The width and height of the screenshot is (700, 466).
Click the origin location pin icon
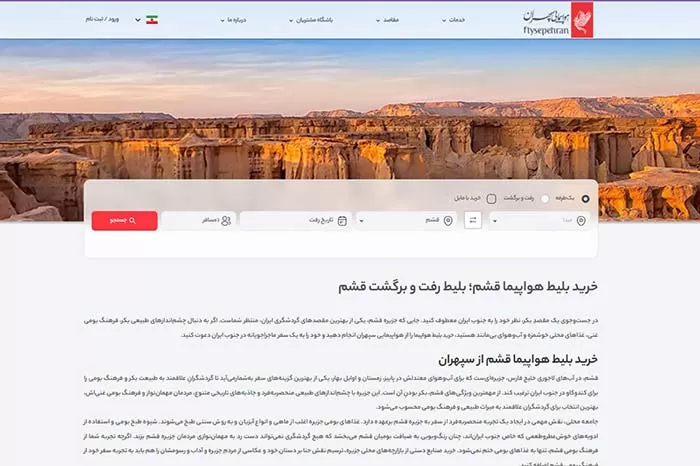[581, 221]
